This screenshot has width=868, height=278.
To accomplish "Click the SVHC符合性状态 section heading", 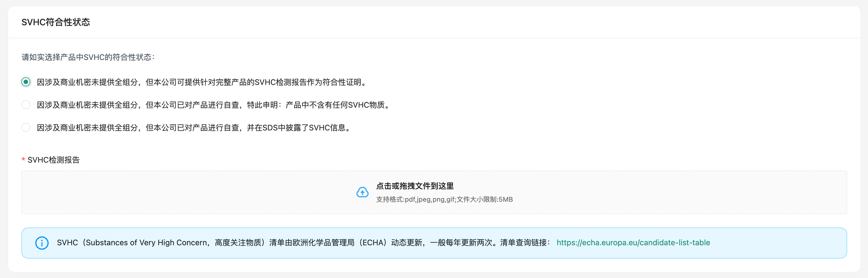I will coord(56,22).
